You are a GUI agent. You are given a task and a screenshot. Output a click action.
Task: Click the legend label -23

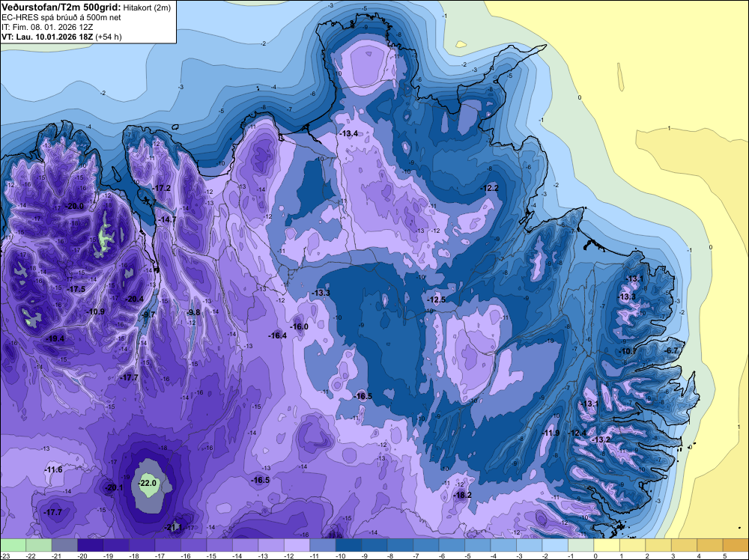(x=4, y=556)
